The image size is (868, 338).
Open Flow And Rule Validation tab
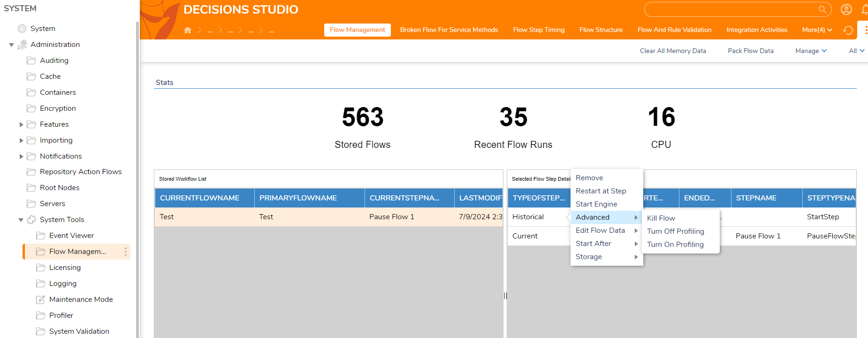pos(675,30)
